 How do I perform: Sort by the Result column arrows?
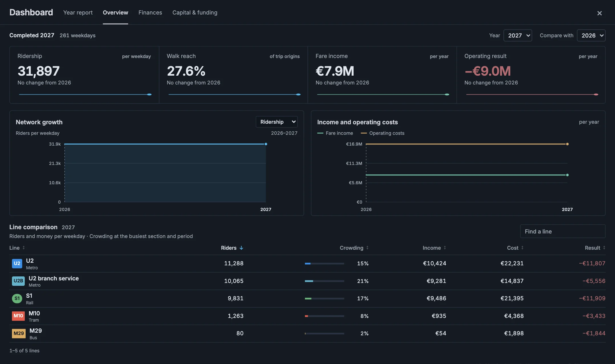tap(604, 248)
